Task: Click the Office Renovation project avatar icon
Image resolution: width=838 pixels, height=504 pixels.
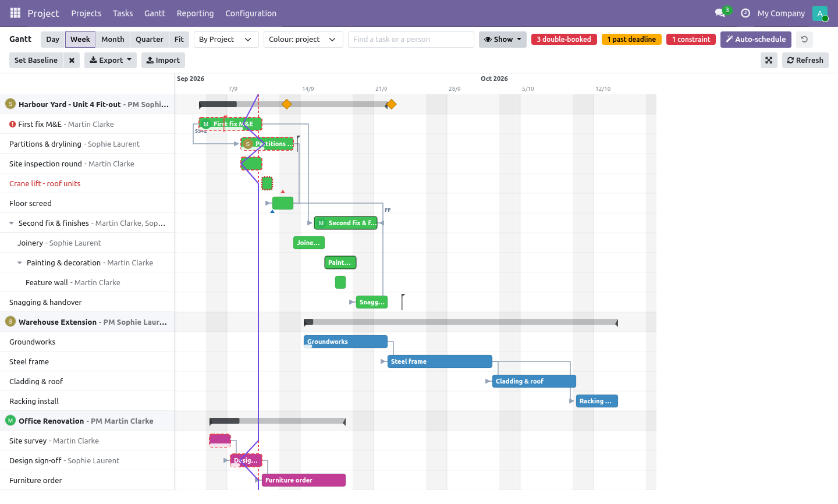Action: click(10, 420)
